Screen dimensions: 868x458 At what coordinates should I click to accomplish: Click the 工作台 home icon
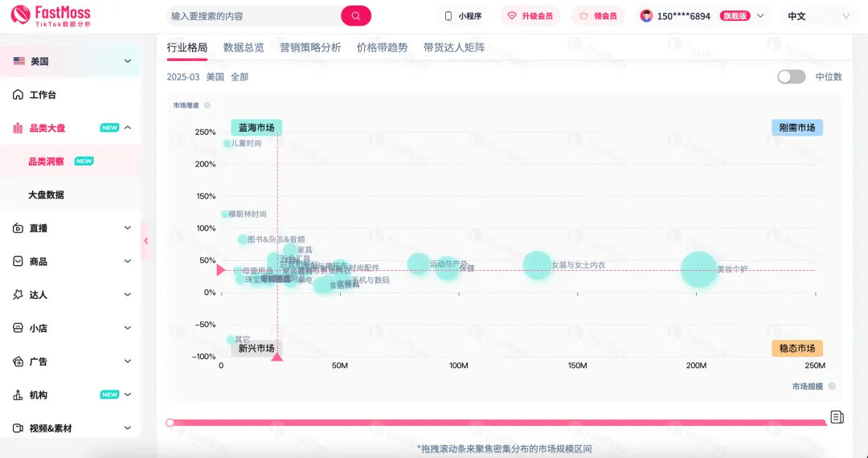[x=18, y=95]
